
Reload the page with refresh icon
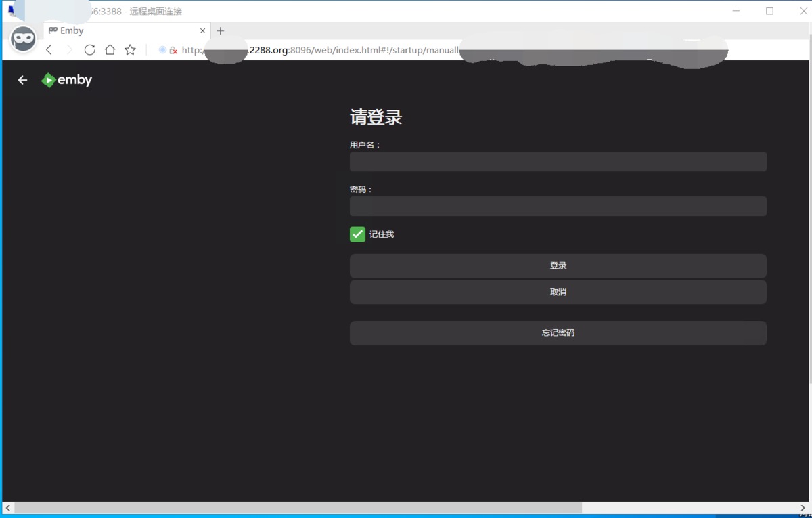[89, 50]
